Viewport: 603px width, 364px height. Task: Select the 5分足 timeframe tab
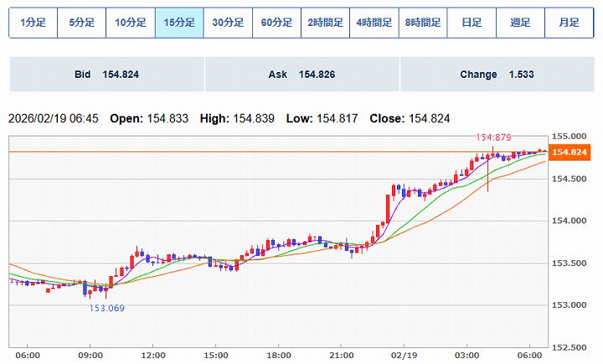(81, 23)
